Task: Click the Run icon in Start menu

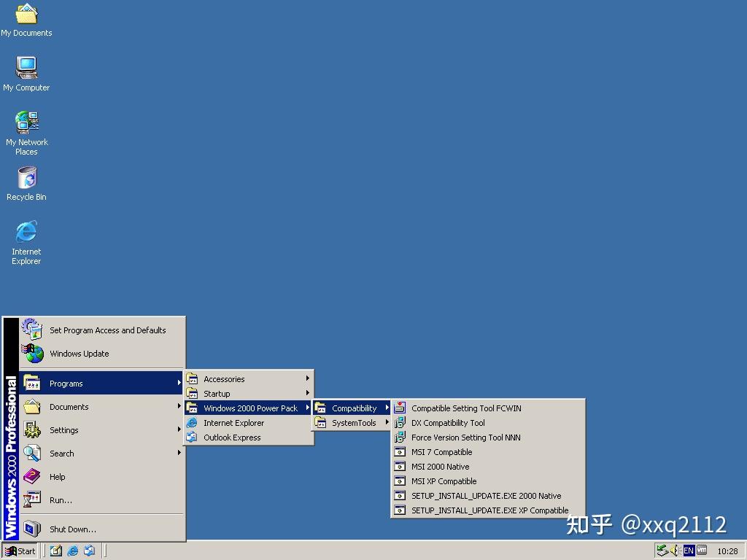Action: click(x=32, y=499)
